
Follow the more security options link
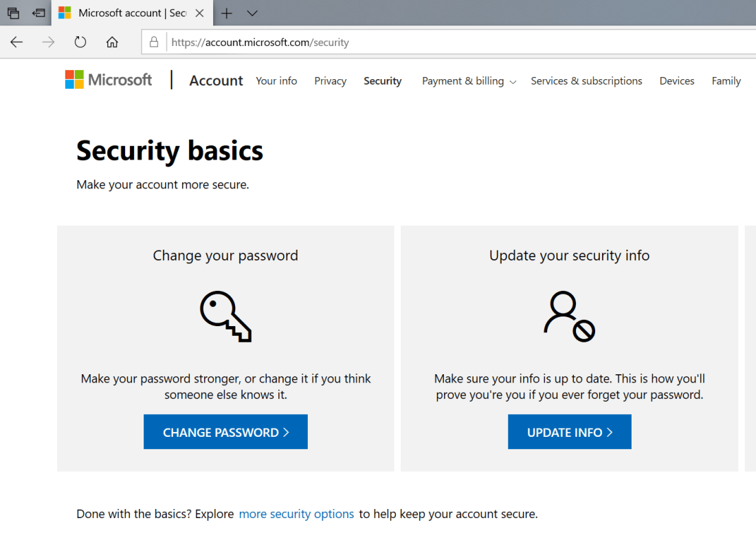point(296,514)
